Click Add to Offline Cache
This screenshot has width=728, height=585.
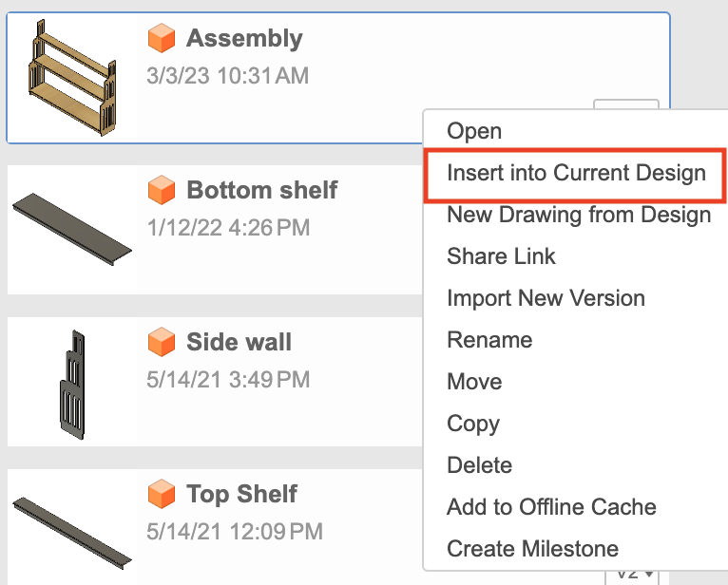551,507
